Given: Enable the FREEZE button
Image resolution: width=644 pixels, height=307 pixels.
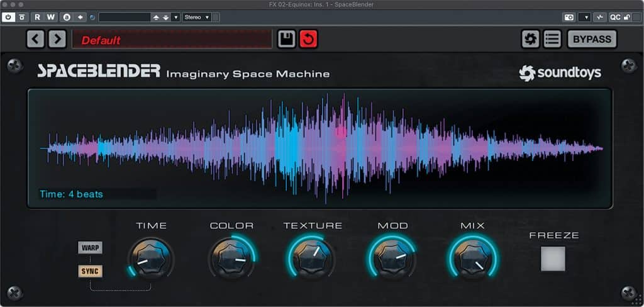Looking at the screenshot, I should [553, 259].
